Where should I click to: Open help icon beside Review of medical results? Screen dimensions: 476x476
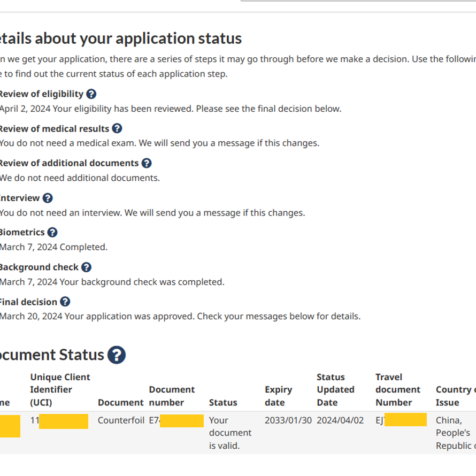(117, 128)
